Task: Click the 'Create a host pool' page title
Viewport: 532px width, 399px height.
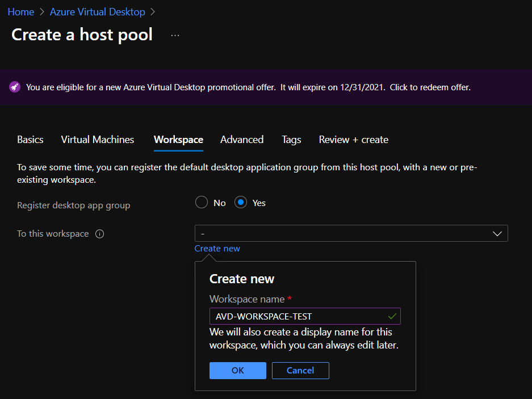Action: [82, 35]
